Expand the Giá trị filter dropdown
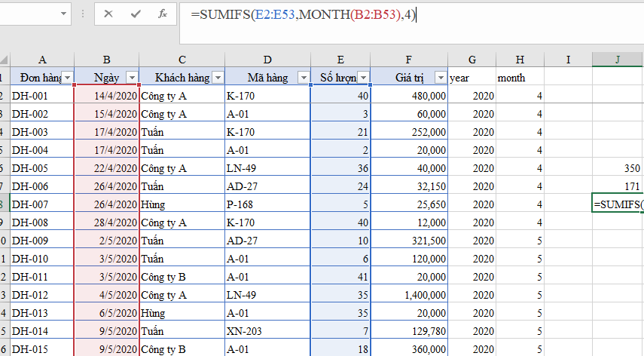644x356 pixels. tap(440, 78)
